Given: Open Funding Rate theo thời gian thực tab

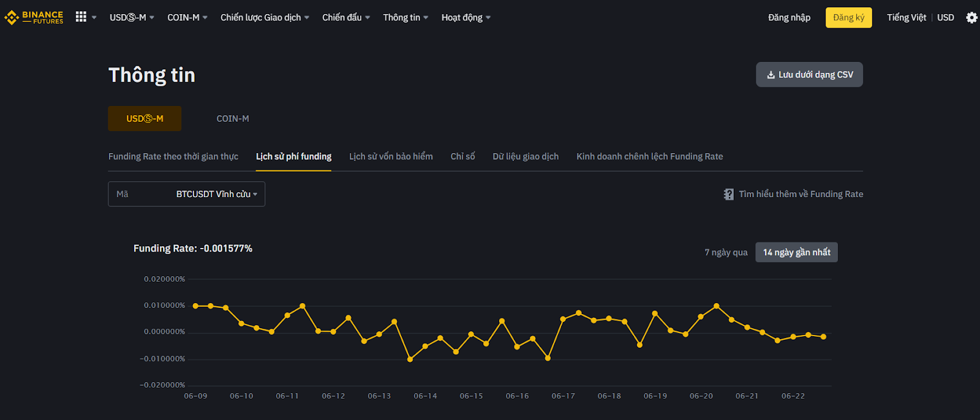Looking at the screenshot, I should [173, 157].
